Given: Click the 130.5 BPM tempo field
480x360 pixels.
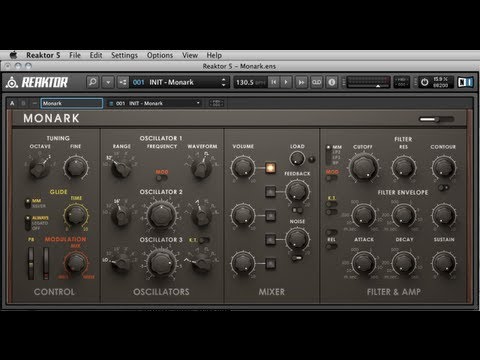Looking at the screenshot, I should (250, 82).
